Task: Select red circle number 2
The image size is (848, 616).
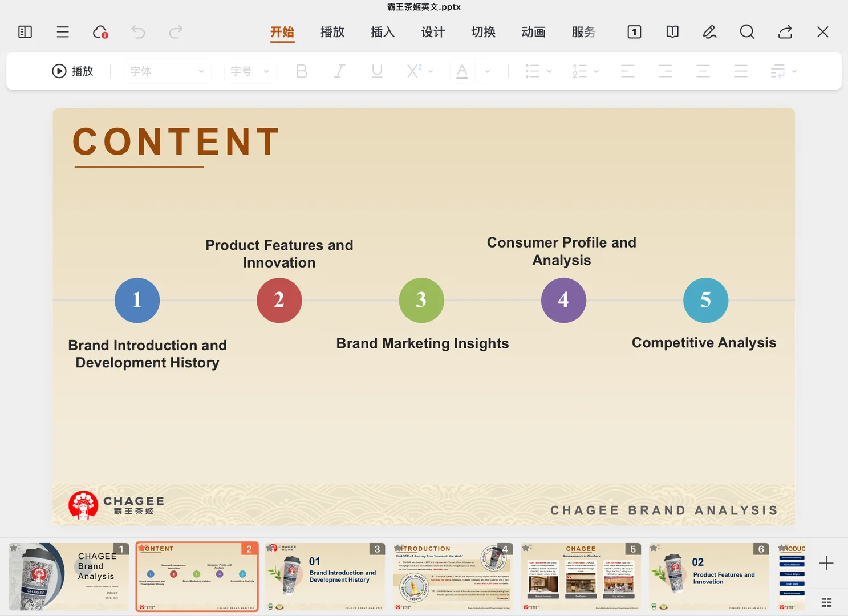Action: pos(279,300)
